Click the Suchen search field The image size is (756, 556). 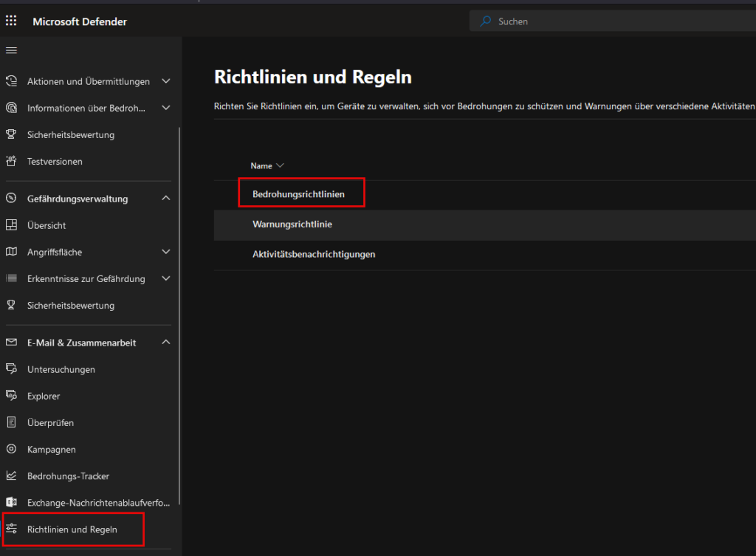click(x=612, y=21)
